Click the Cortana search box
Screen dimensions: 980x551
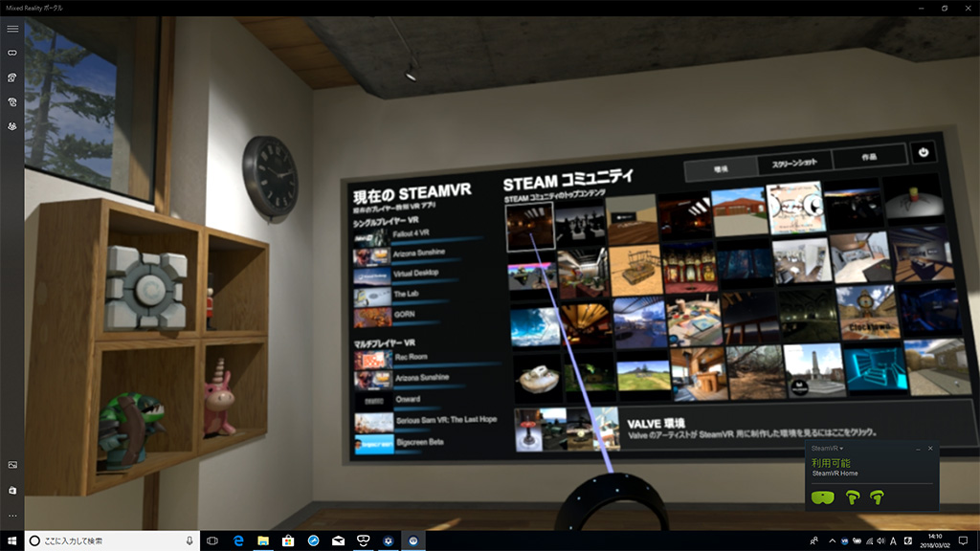pos(113,541)
